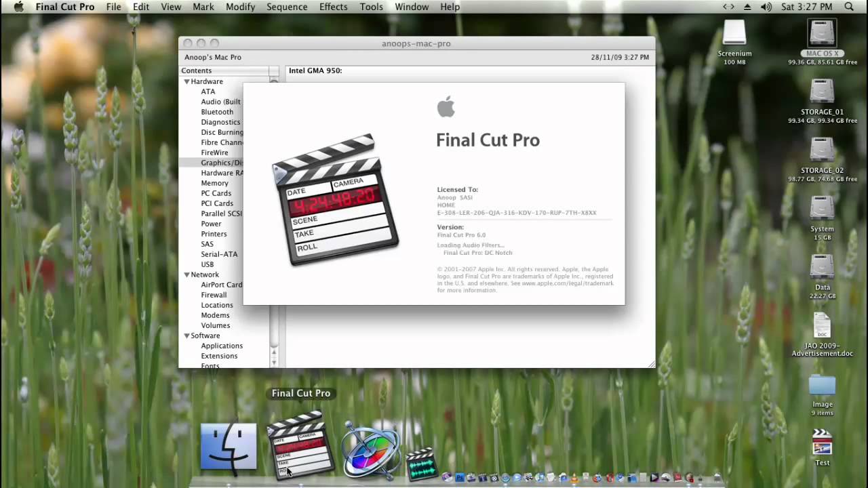Select Locations under Network

(217, 305)
